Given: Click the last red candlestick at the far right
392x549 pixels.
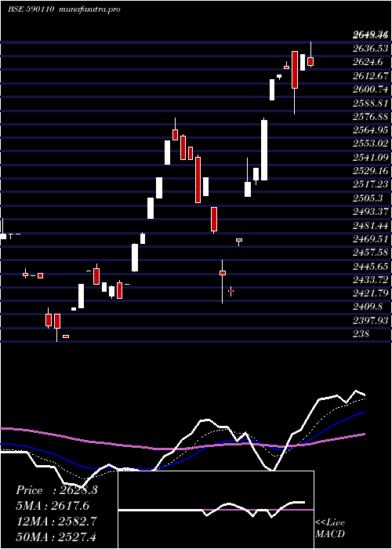Looking at the screenshot, I should point(310,61).
